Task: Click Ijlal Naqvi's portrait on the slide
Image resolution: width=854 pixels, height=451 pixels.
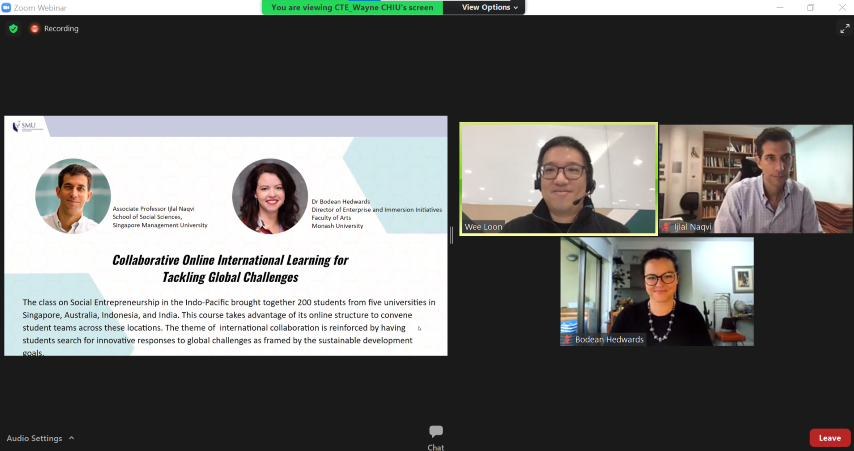Action: point(73,196)
